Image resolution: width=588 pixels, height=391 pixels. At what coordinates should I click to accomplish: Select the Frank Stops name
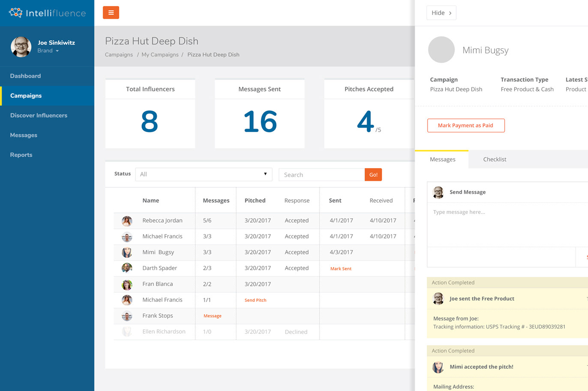(x=158, y=316)
